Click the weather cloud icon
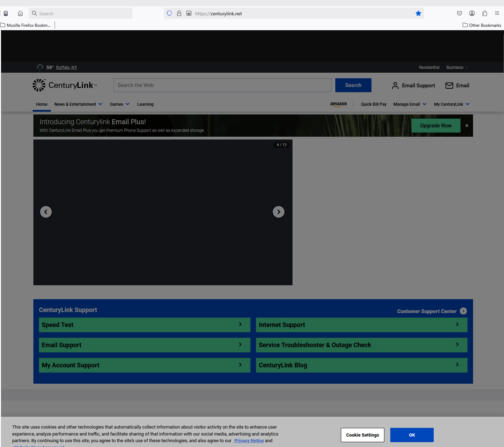 [x=40, y=67]
